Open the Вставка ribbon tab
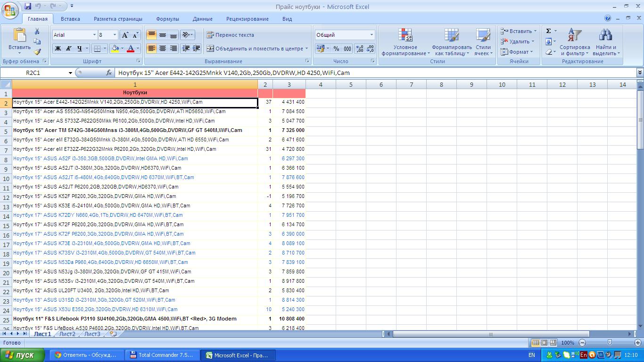The height and width of the screenshot is (362, 644). (70, 19)
